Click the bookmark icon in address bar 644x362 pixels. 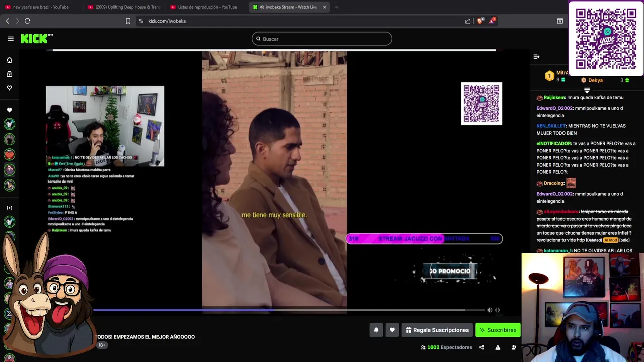coord(128,21)
